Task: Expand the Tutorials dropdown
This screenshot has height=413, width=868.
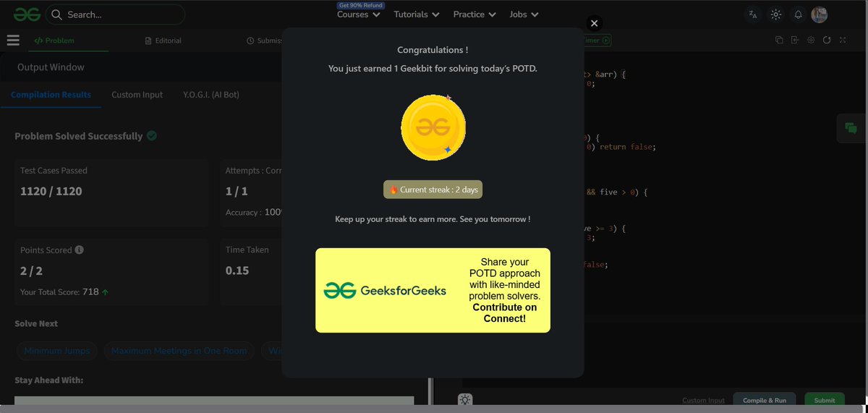Action: (417, 14)
